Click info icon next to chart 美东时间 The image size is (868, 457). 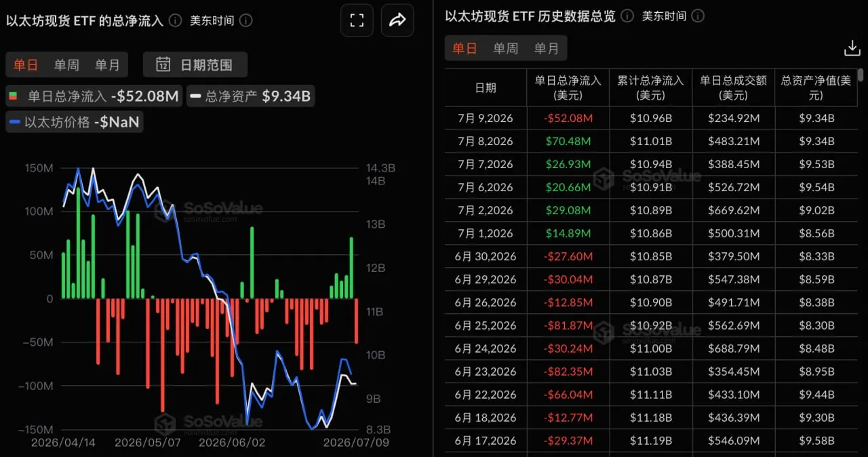(246, 20)
